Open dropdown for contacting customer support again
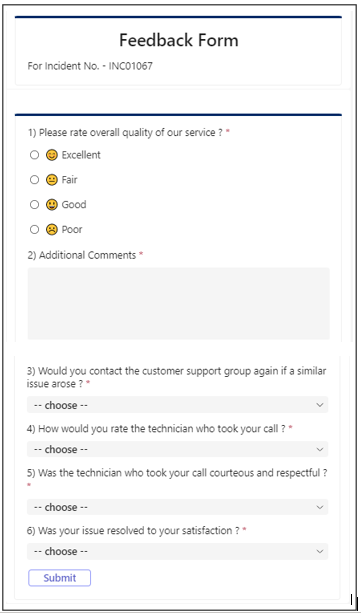 click(178, 405)
